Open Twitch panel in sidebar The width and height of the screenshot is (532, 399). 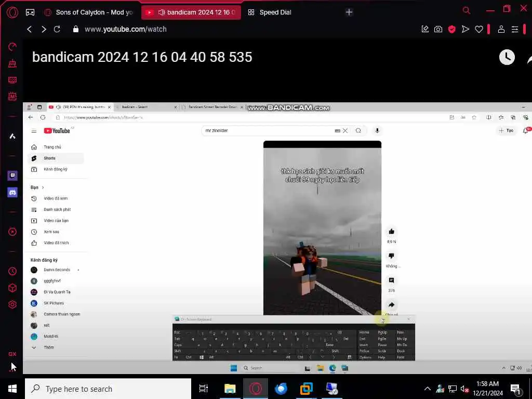tap(12, 176)
